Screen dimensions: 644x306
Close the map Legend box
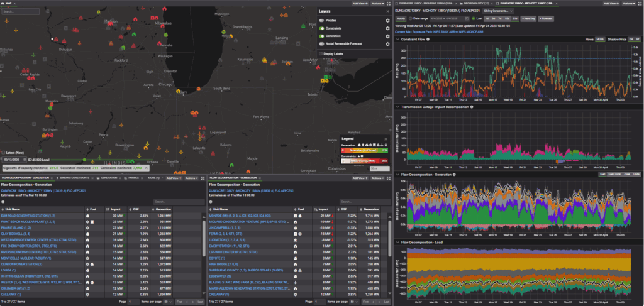pyautogui.click(x=386, y=138)
